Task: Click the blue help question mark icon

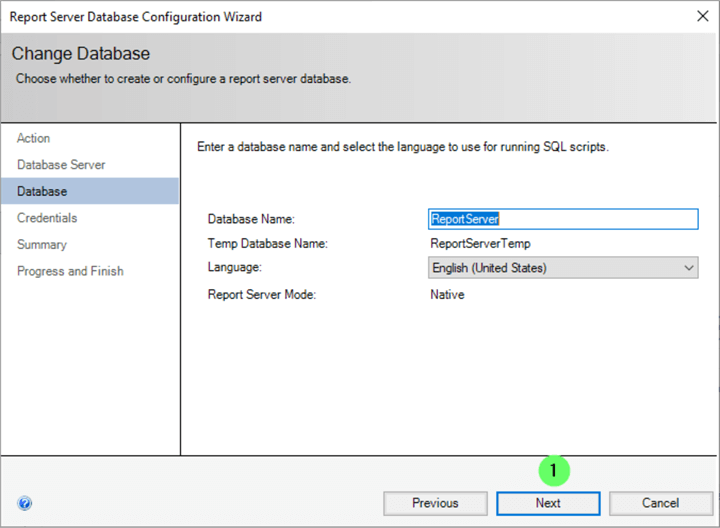Action: (25, 504)
